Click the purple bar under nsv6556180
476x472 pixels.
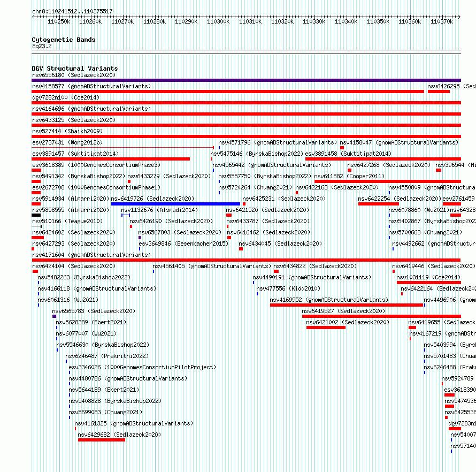point(246,80)
